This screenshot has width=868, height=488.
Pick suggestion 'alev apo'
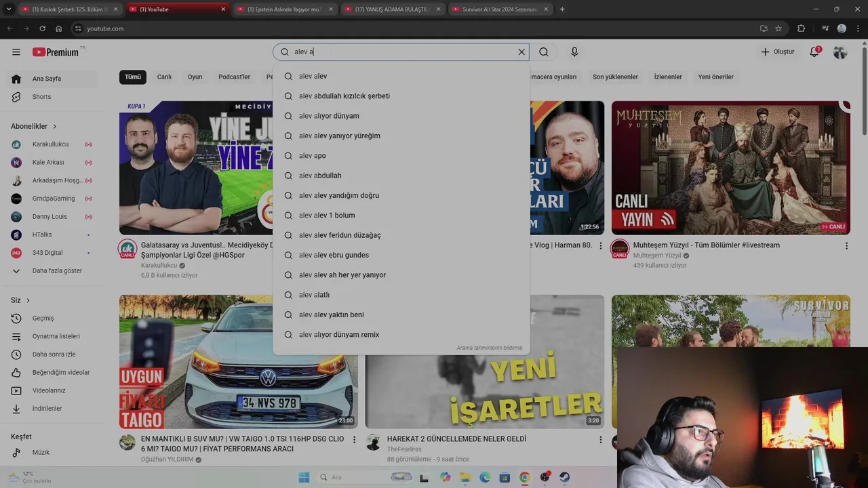(401, 156)
